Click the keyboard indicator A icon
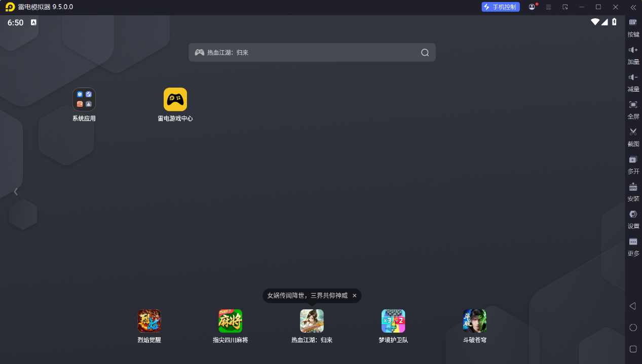642x364 pixels. click(x=33, y=22)
